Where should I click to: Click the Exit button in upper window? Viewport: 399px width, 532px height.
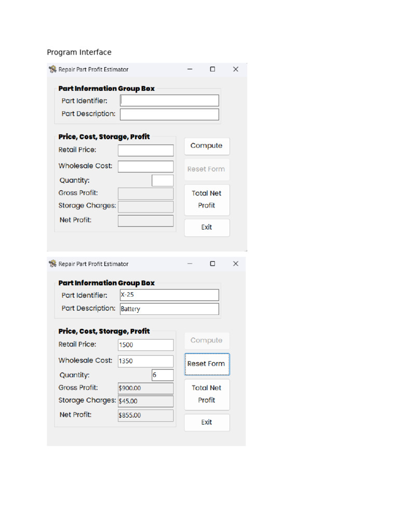tap(207, 228)
